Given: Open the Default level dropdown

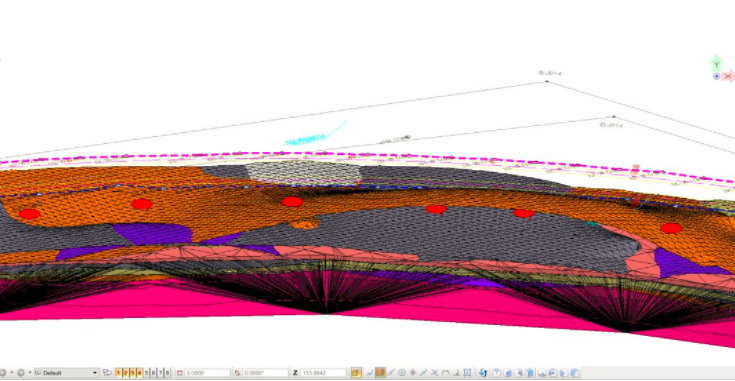Looking at the screenshot, I should (67, 373).
